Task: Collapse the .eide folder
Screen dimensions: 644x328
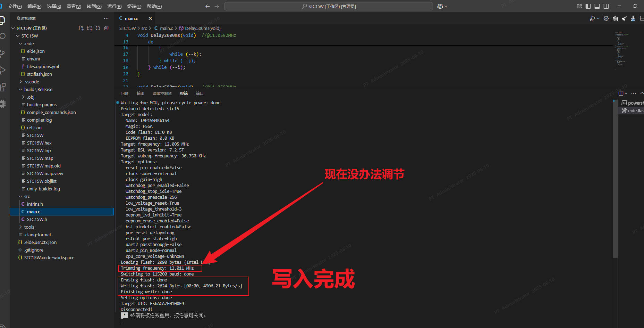Action: pos(62,43)
